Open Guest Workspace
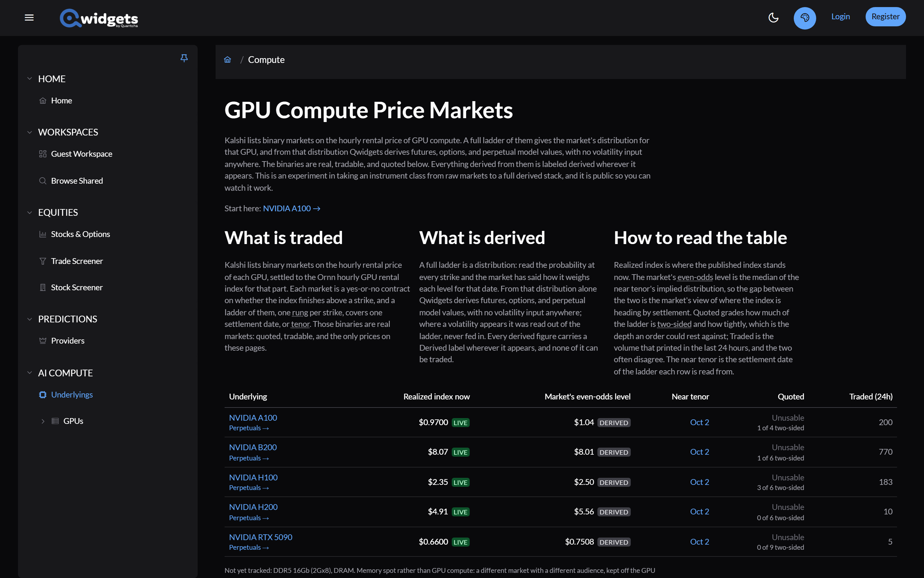 pos(82,154)
